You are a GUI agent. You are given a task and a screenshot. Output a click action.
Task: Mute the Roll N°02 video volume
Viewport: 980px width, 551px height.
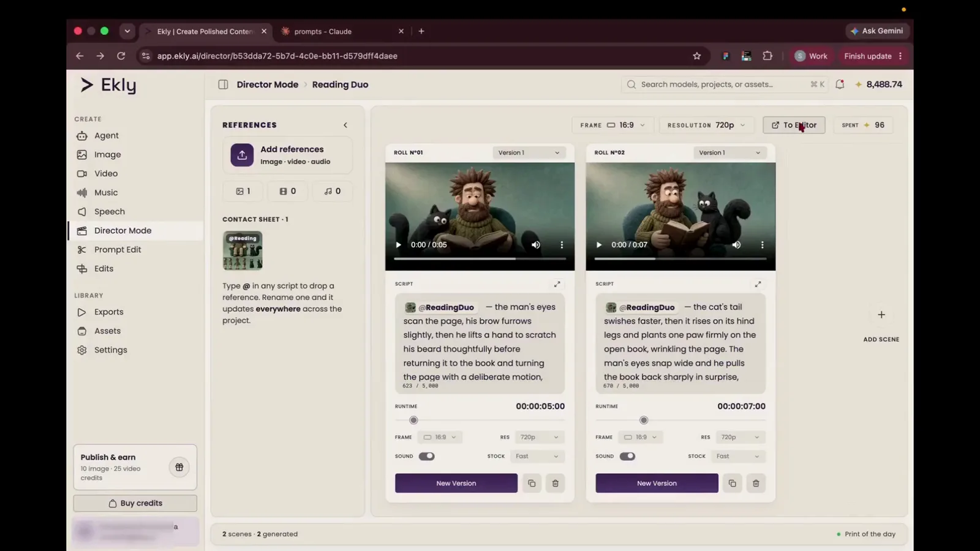[x=736, y=245]
